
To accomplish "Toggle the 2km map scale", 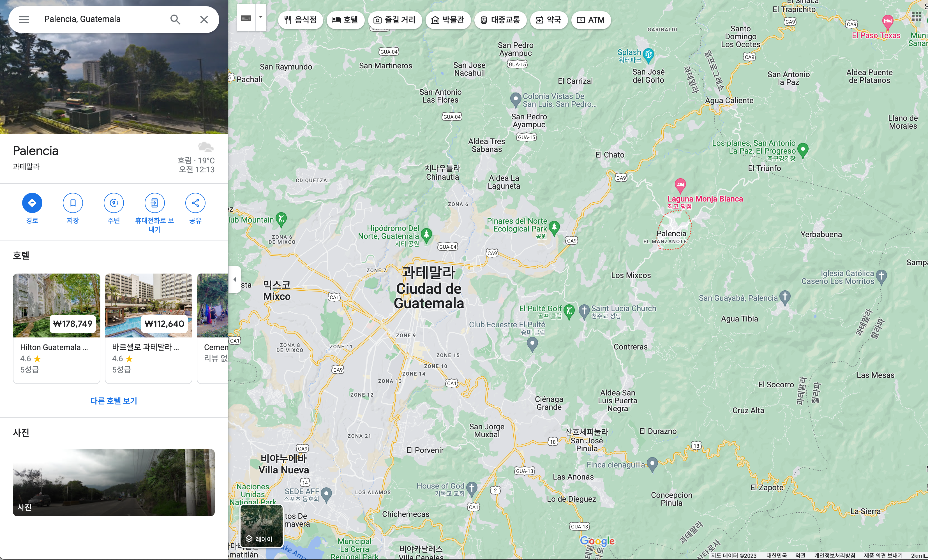I will tap(919, 556).
